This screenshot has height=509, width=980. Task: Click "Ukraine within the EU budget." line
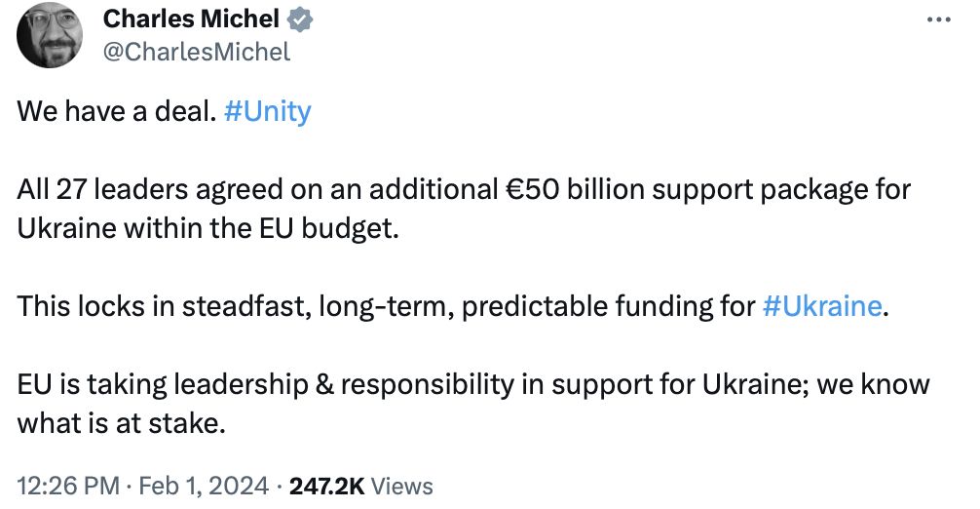coord(208,229)
